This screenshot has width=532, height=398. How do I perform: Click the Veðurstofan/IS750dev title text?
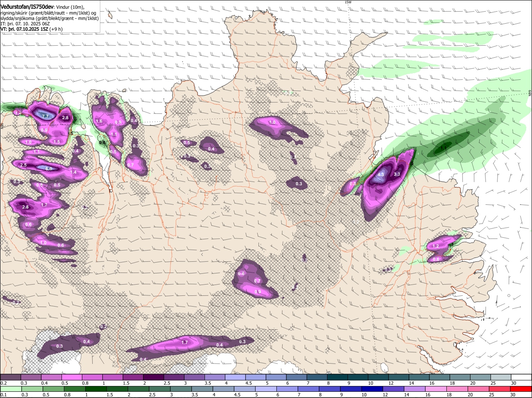(27, 7)
